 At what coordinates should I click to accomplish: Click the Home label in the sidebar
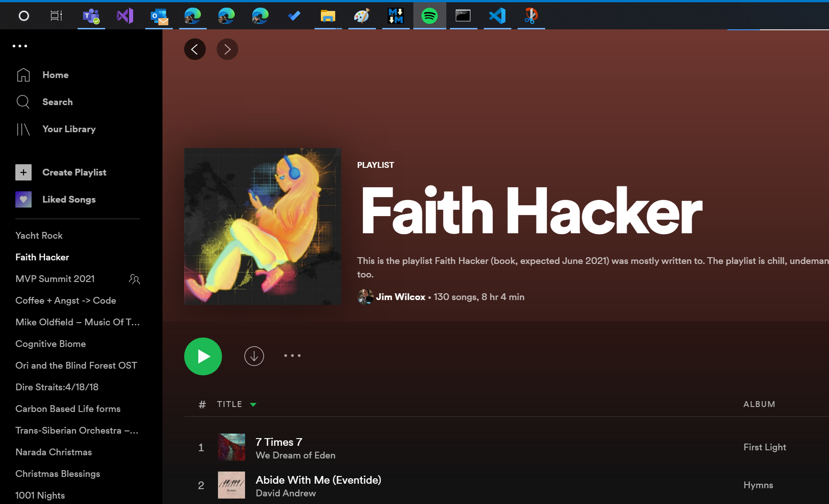pos(56,75)
